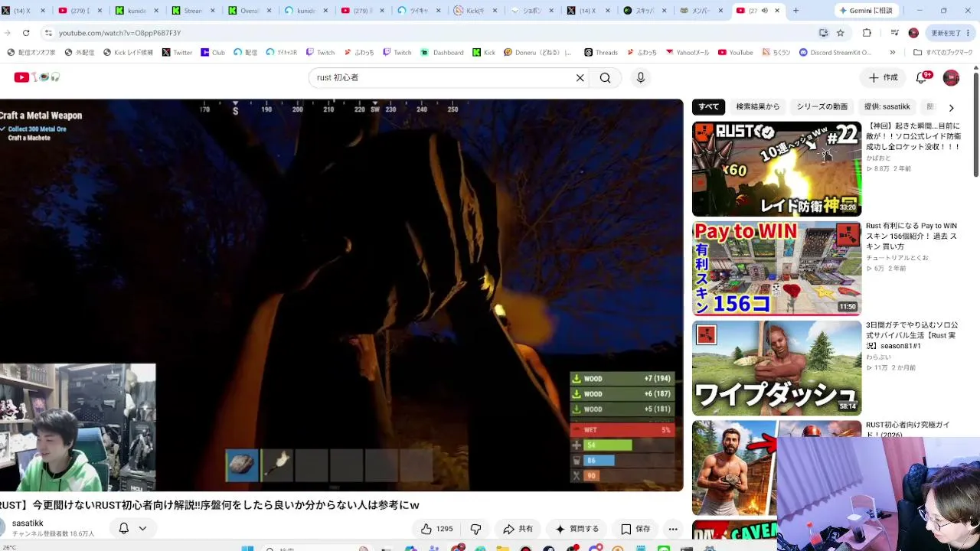Open the Windows Start button
Viewport: 980px width, 551px height.
coord(247,548)
